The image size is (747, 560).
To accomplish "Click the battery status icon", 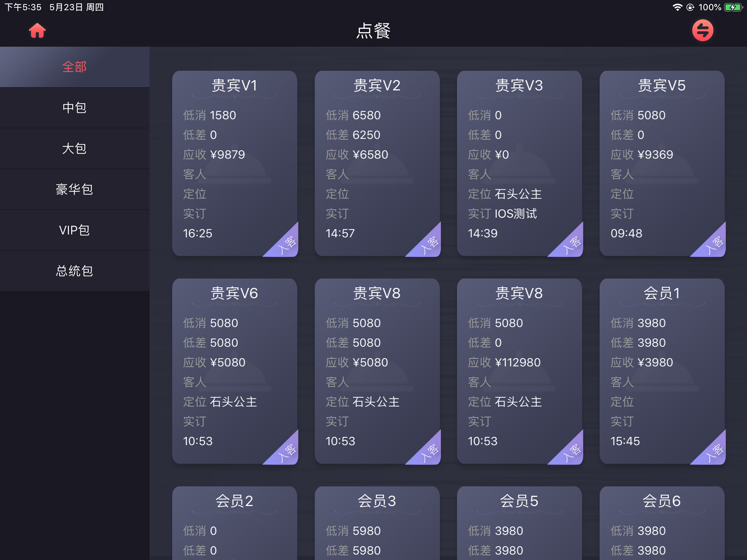I will 733,7.
